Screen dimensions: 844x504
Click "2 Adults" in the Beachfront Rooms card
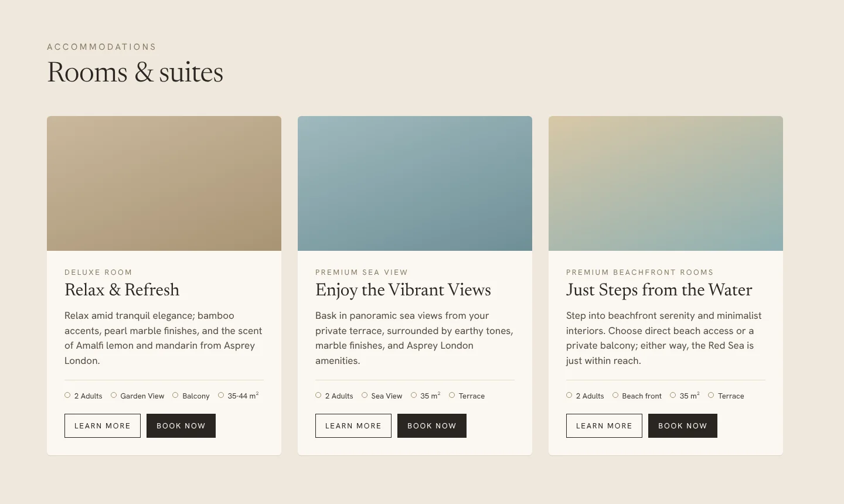pyautogui.click(x=590, y=396)
